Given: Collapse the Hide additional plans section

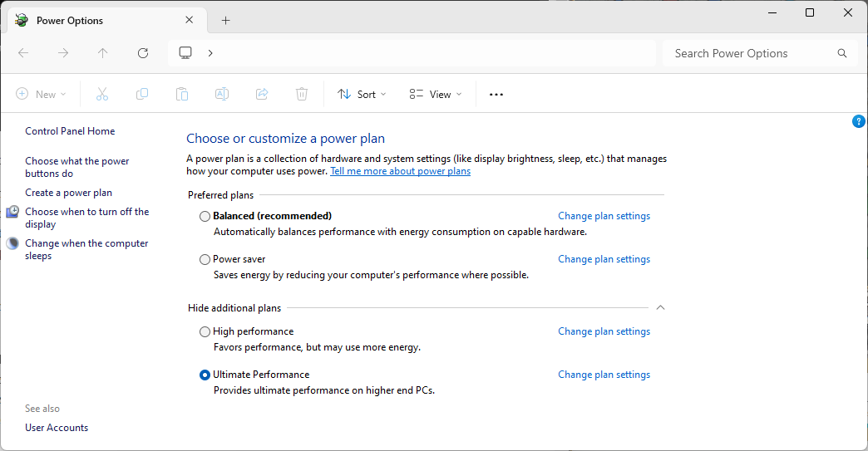Looking at the screenshot, I should tap(660, 308).
